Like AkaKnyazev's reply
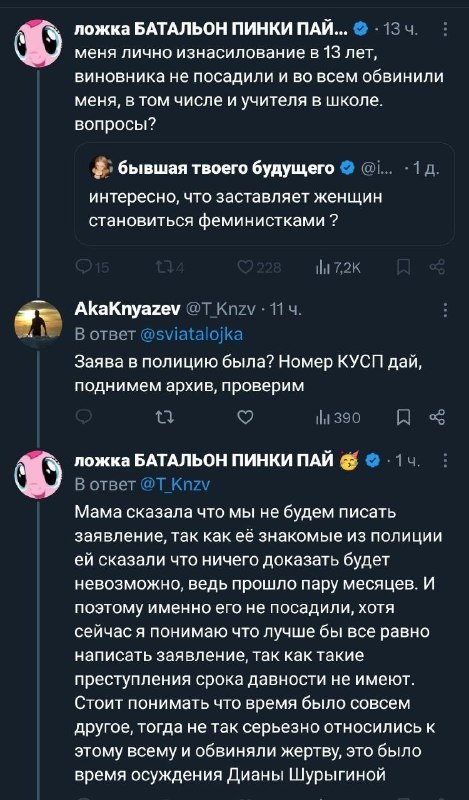469x800 pixels. click(x=245, y=417)
